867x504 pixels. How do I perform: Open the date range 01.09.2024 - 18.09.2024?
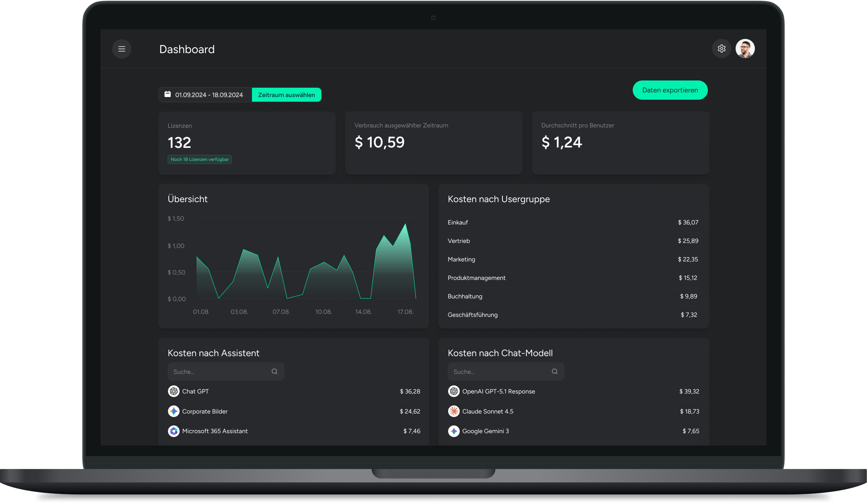(x=209, y=94)
